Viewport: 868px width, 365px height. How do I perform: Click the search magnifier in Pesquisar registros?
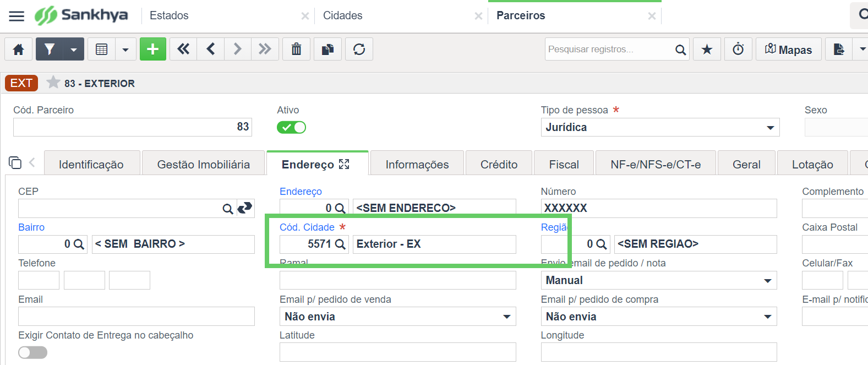[x=681, y=50]
